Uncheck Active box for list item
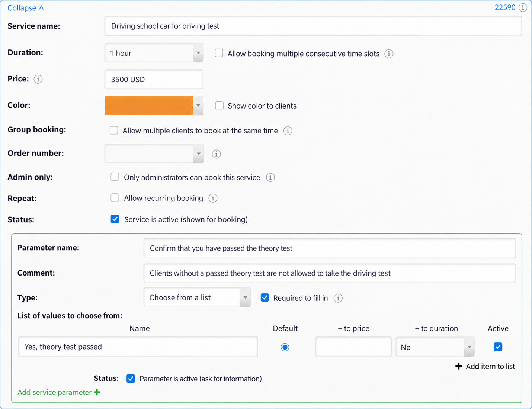 498,347
